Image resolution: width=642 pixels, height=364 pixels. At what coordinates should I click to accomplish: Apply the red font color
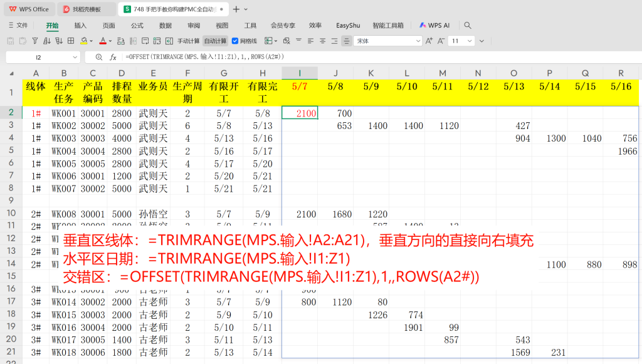pos(103,41)
